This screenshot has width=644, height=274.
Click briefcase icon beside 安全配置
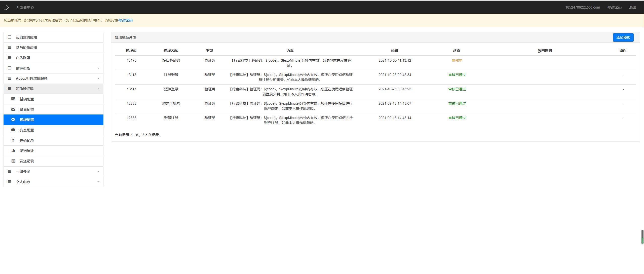tap(13, 130)
